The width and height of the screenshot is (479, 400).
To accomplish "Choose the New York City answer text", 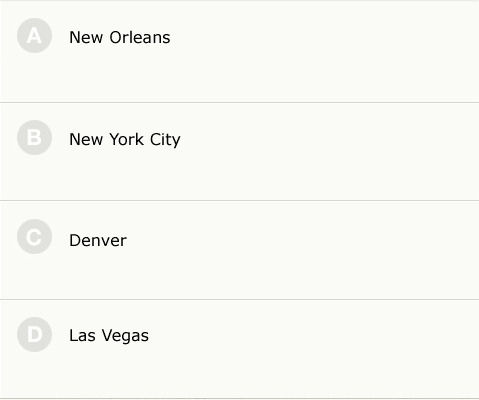I will [x=125, y=139].
